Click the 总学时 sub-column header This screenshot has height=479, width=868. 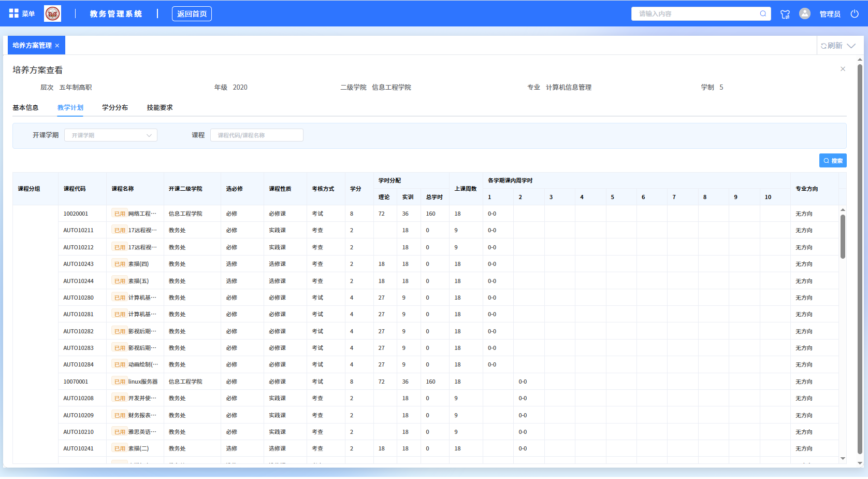[x=435, y=197]
